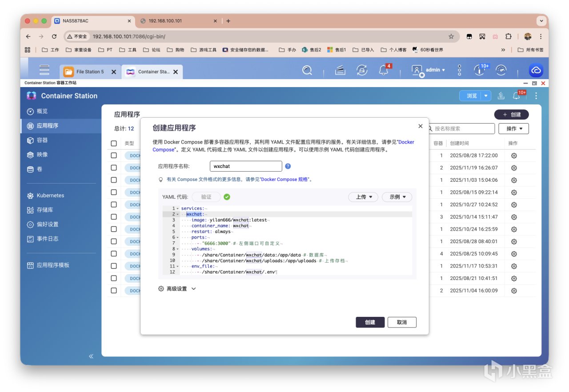Open the 示例 dropdown
This screenshot has height=392, width=569.
click(x=397, y=197)
